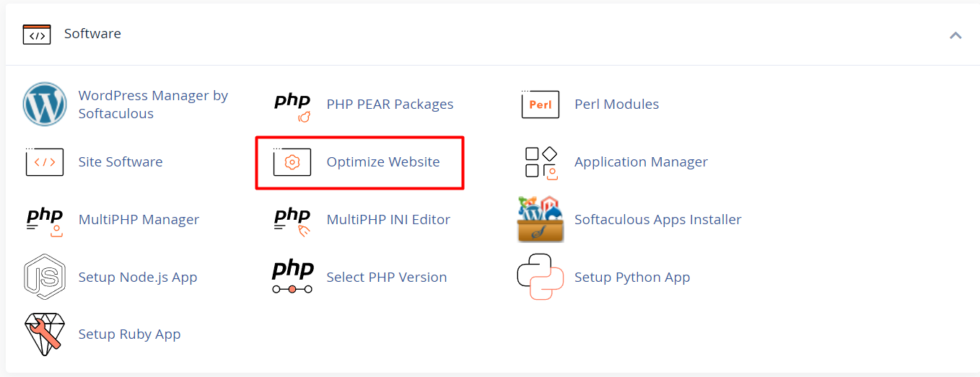Open the Setup Ruby App link
The image size is (980, 377).
129,334
